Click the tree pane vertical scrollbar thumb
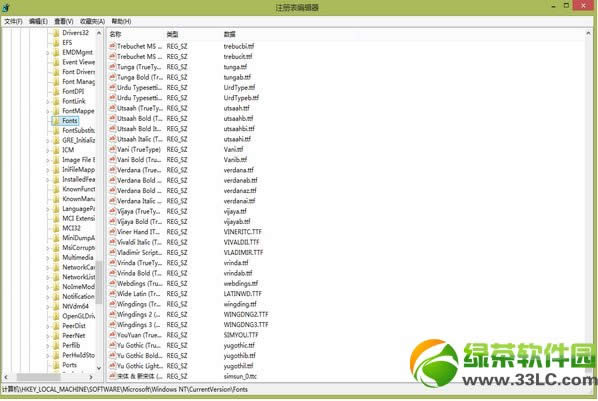598x401 pixels. 99,282
